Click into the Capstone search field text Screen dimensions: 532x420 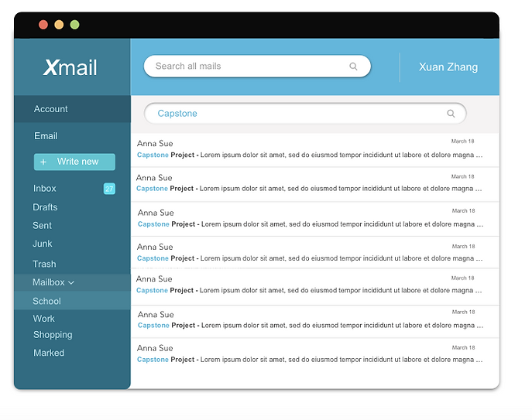coord(177,114)
